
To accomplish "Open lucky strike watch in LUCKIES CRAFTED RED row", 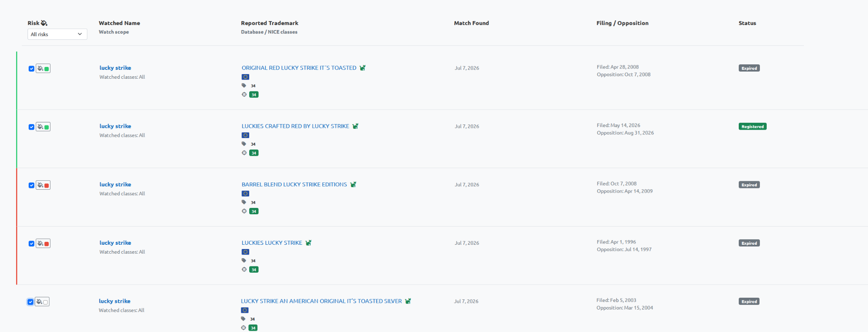I will click(x=115, y=126).
